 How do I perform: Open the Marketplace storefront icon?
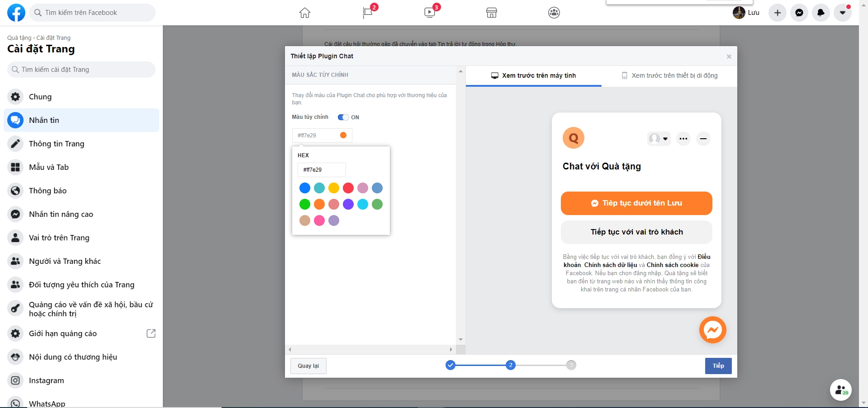tap(492, 13)
